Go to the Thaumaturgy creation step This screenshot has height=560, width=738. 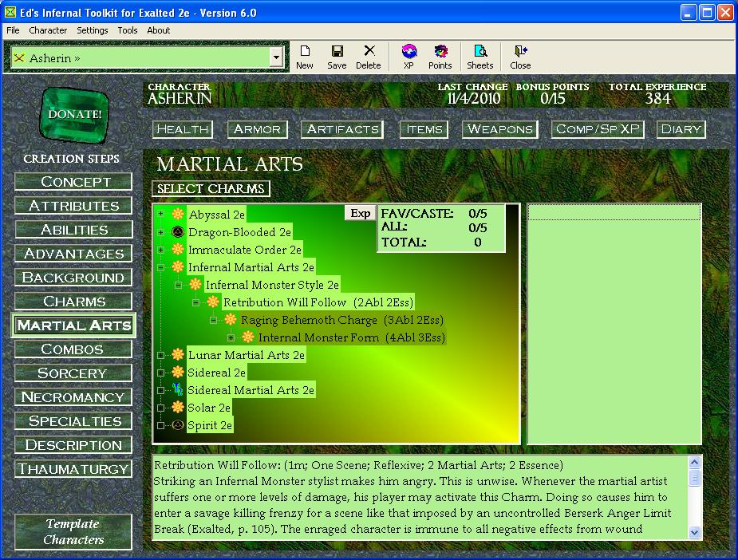click(73, 469)
